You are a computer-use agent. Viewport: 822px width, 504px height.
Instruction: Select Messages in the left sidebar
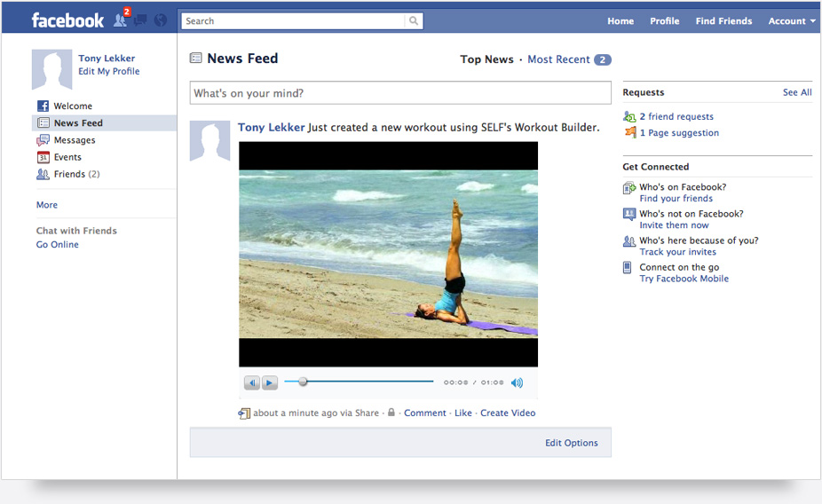click(x=75, y=140)
